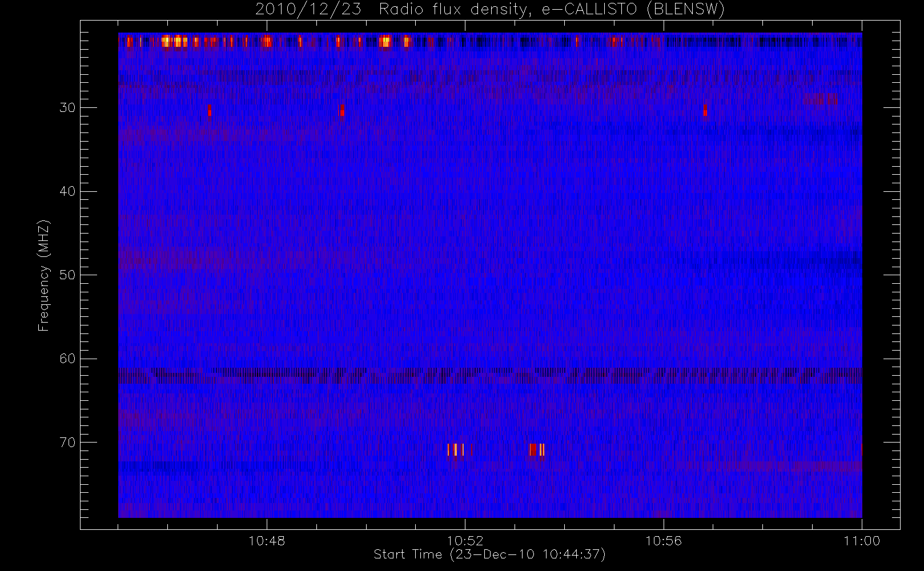Click the '50' frequency tick label
Image resolution: width=924 pixels, height=571 pixels.
[67, 275]
